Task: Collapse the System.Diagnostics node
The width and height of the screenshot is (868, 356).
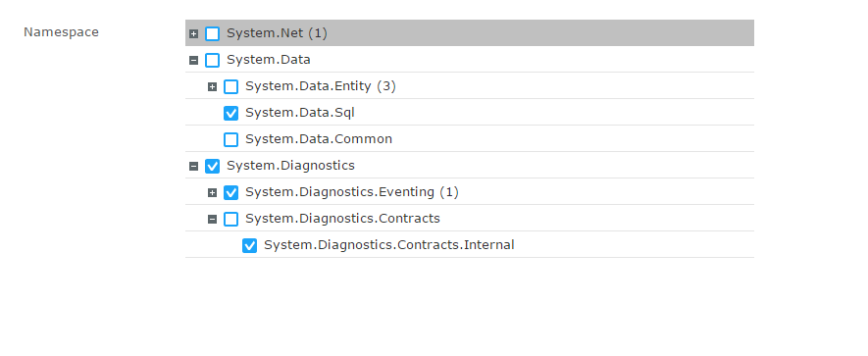Action: click(x=193, y=166)
